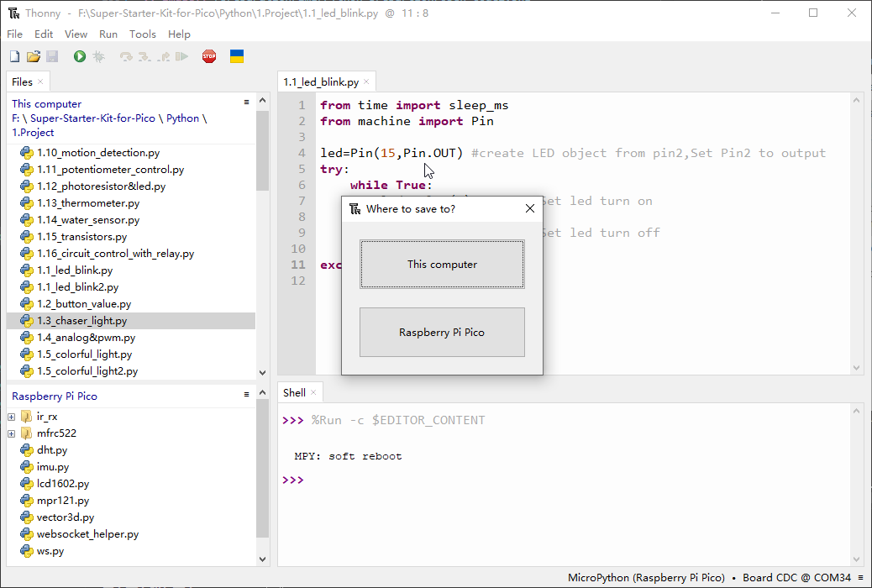Click the scroll-down arrow of computer file list

[x=262, y=373]
